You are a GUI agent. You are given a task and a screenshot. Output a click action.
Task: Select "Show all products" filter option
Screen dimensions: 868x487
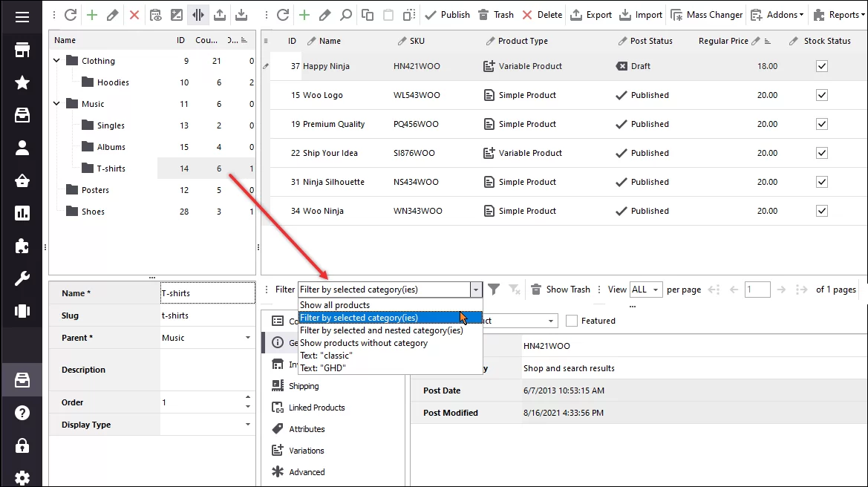(335, 305)
